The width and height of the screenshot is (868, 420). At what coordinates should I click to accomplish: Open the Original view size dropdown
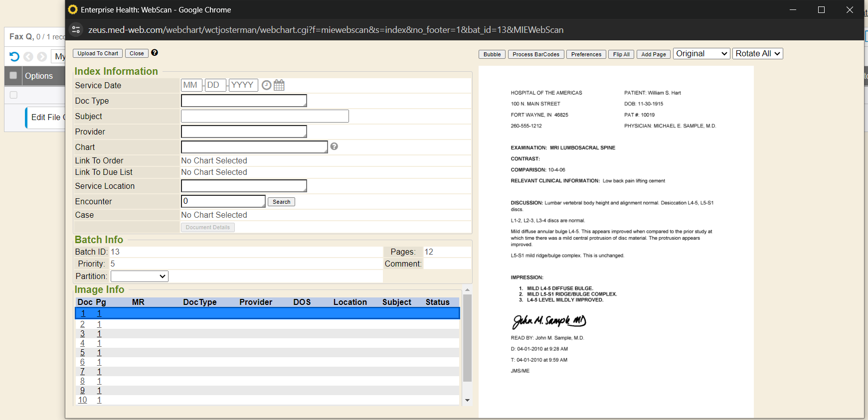pyautogui.click(x=701, y=54)
